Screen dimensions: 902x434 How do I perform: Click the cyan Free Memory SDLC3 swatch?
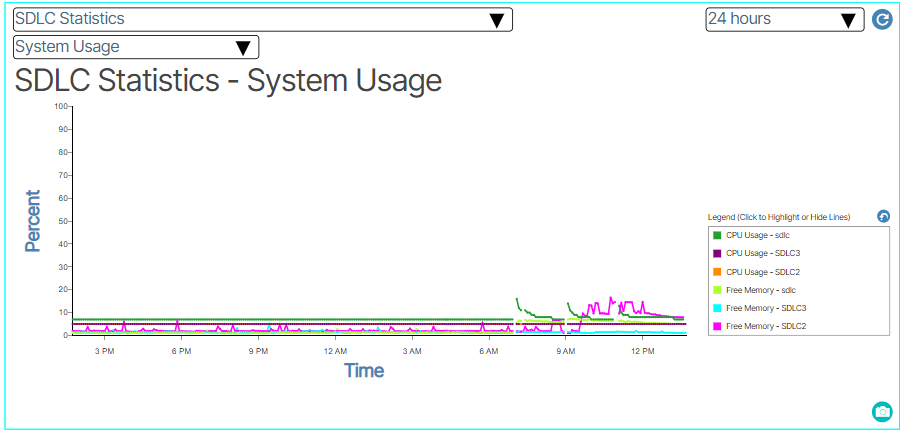(x=717, y=308)
